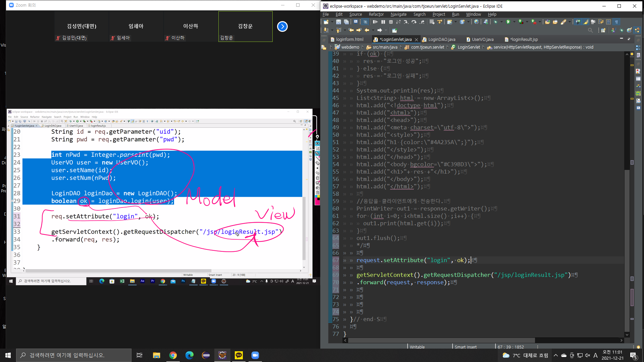The height and width of the screenshot is (362, 644).
Task: Click the pink color swatch in annotation toolbar
Action: 317,202
